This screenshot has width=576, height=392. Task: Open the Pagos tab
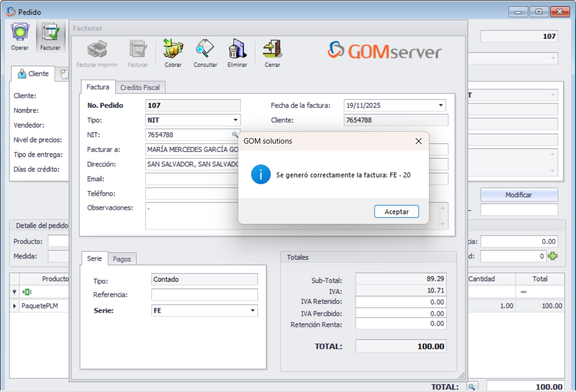(122, 259)
